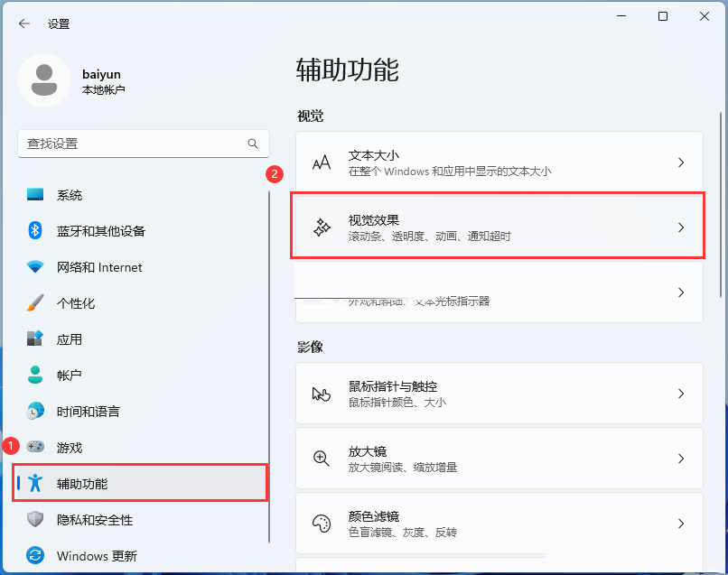Viewport: 728px width, 575px height.
Task: Expand the 放大镜 entry via its chevron
Action: [680, 458]
